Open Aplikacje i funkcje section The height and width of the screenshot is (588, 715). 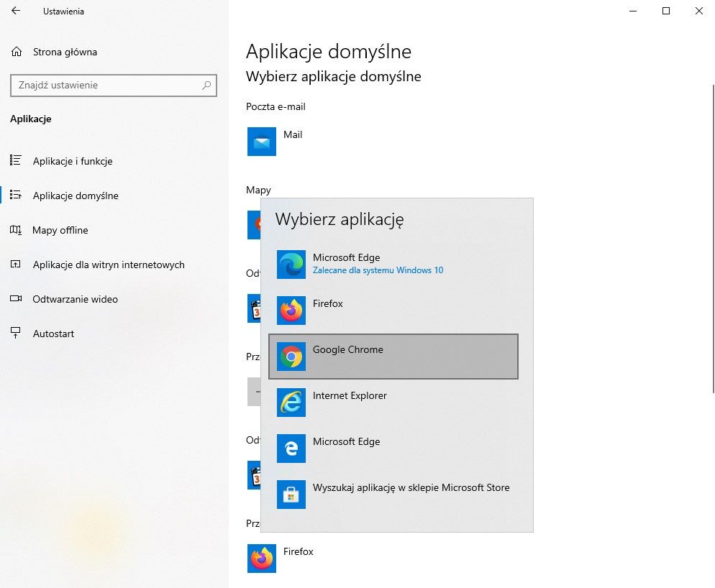pos(114,161)
